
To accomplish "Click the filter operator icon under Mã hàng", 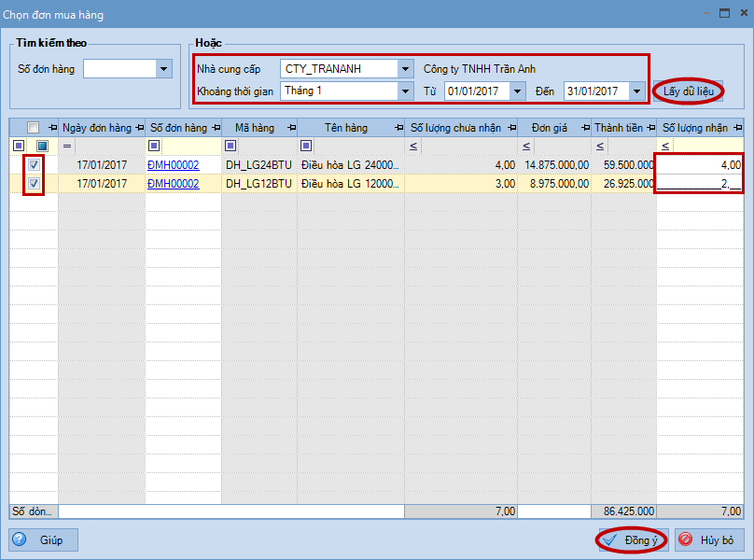I will pos(230,147).
